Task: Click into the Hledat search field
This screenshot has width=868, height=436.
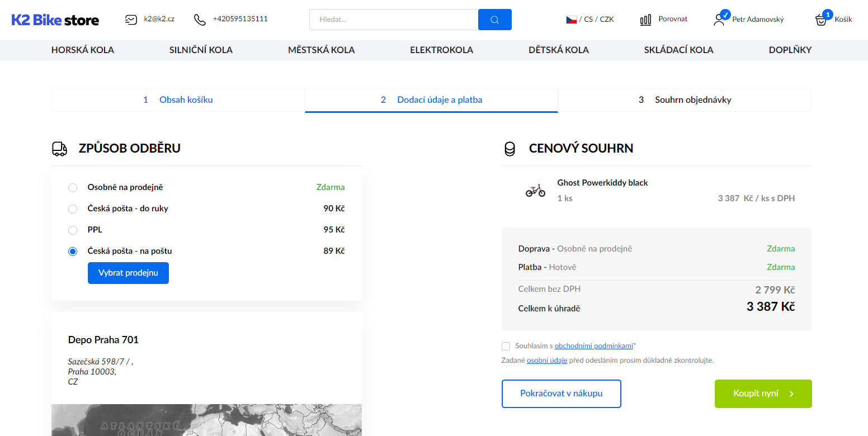Action: [394, 20]
